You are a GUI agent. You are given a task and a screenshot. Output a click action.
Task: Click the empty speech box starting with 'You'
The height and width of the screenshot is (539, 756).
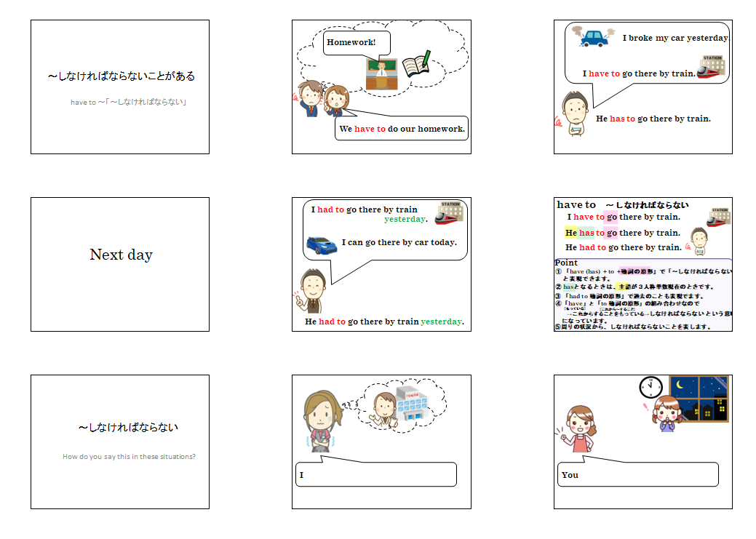point(638,474)
